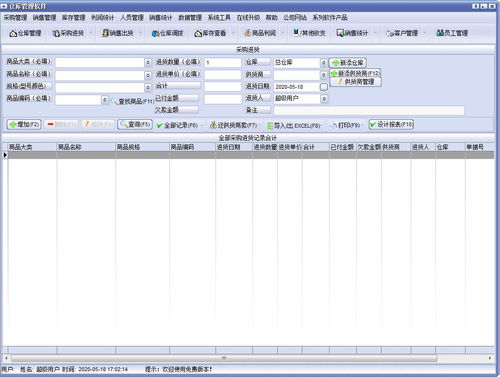Open the 仓库管理 toolbar icon
The width and height of the screenshot is (500, 377).
[25, 33]
